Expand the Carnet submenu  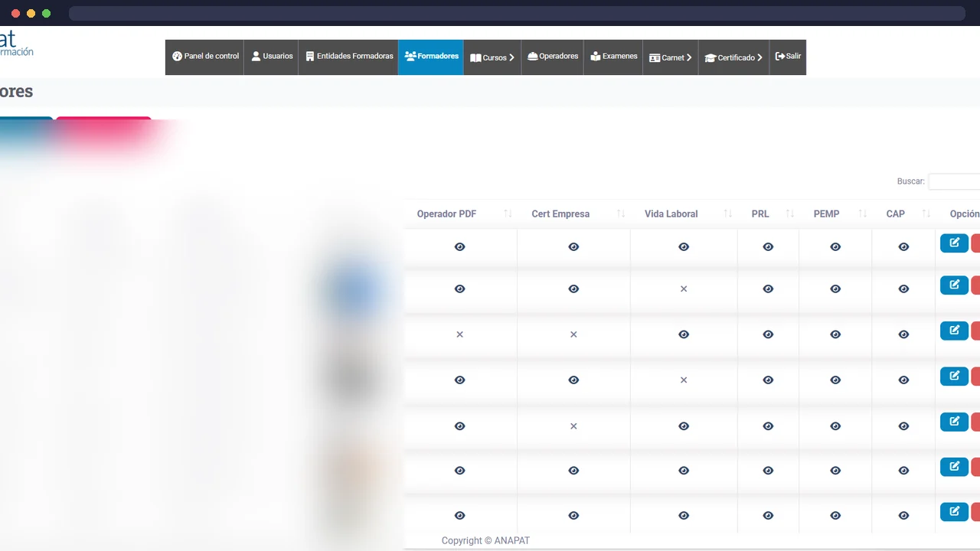[671, 57]
